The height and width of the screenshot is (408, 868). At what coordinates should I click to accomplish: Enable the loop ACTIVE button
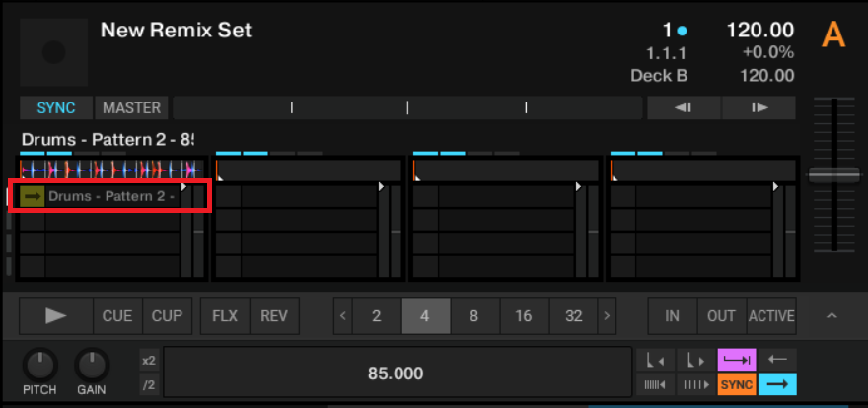(x=771, y=316)
